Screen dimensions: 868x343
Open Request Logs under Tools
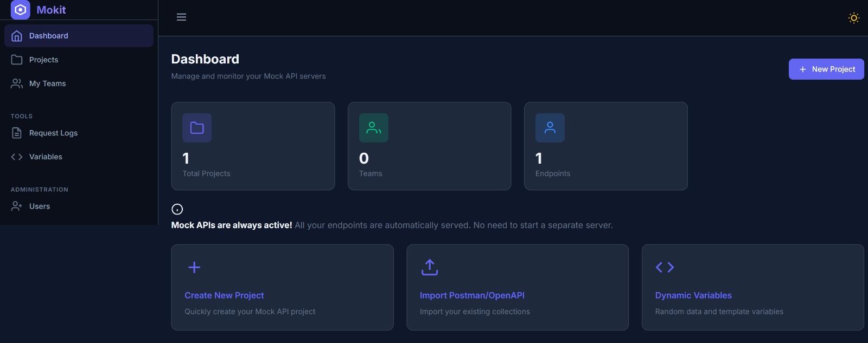(x=79, y=133)
